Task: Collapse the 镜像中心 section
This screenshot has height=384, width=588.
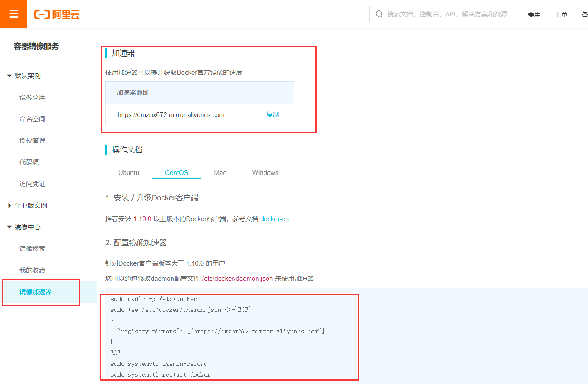Action: point(24,227)
